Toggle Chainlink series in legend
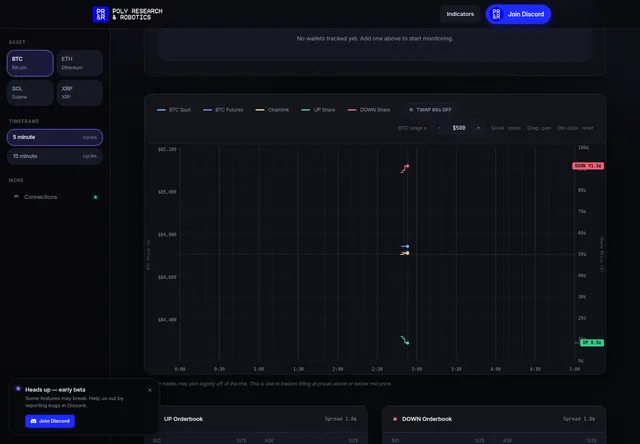Viewport: 640px width, 444px height. tap(272, 110)
